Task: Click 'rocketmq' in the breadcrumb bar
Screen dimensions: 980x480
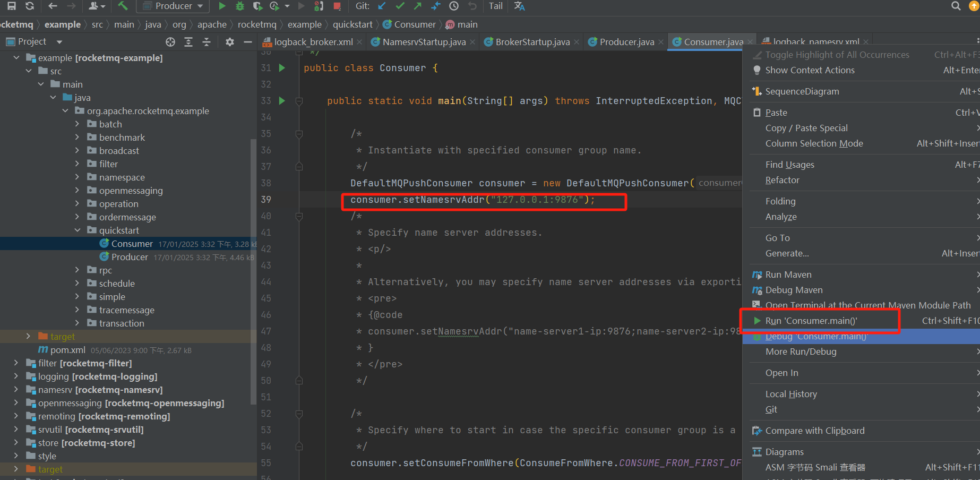Action: [257, 24]
